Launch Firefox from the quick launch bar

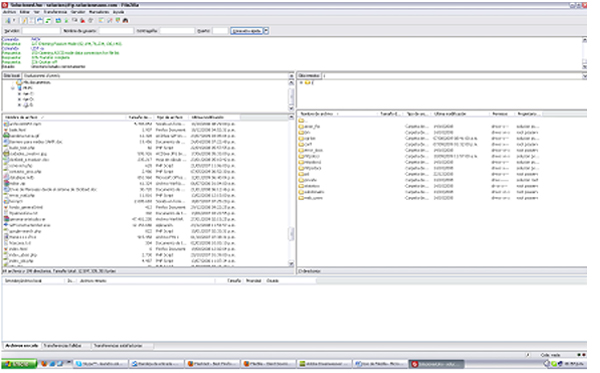44,364
